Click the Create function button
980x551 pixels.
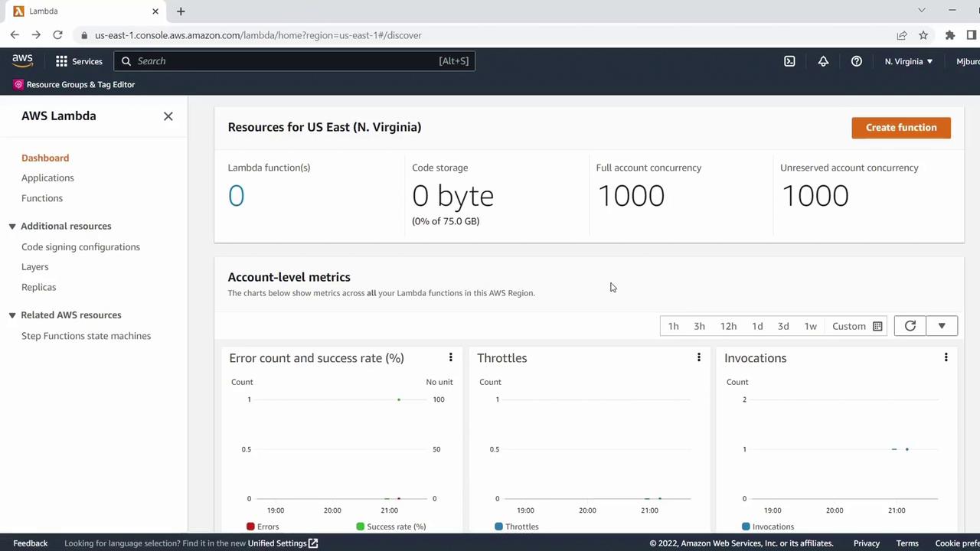[901, 128]
